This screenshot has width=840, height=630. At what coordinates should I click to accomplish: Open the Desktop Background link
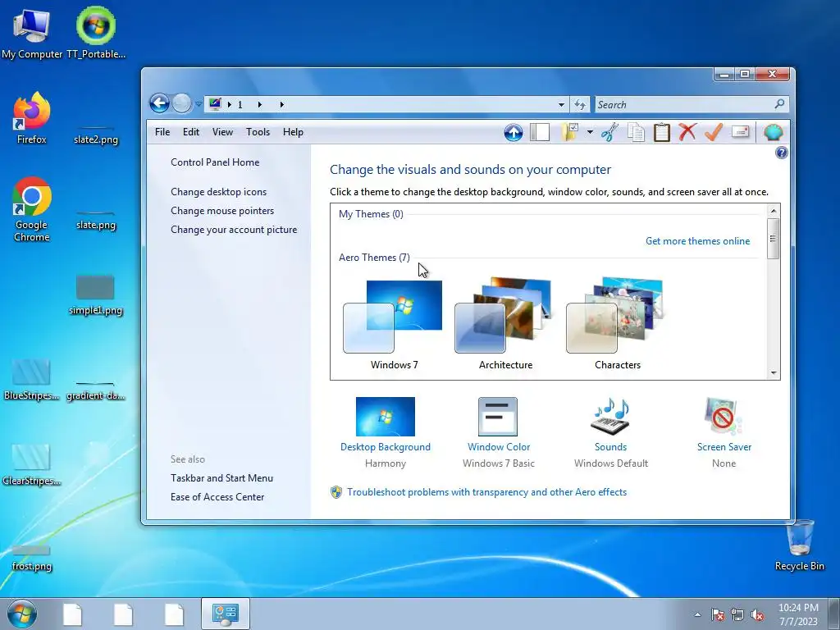click(386, 447)
